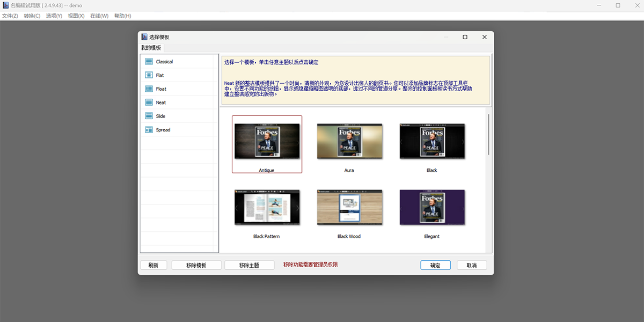Select the Black Pattern theme thumbnail

[267, 208]
